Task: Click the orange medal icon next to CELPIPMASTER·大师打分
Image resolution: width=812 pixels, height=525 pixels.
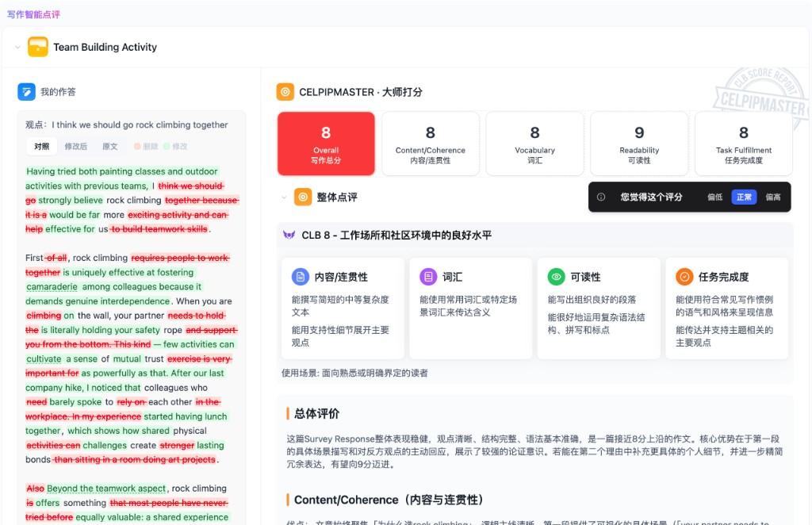Action: tap(285, 91)
